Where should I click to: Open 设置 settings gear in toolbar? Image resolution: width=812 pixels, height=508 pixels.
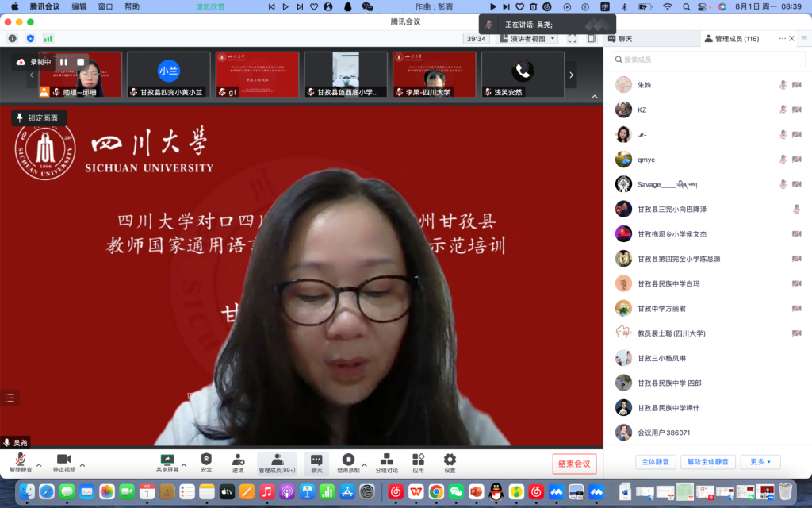pos(450,460)
